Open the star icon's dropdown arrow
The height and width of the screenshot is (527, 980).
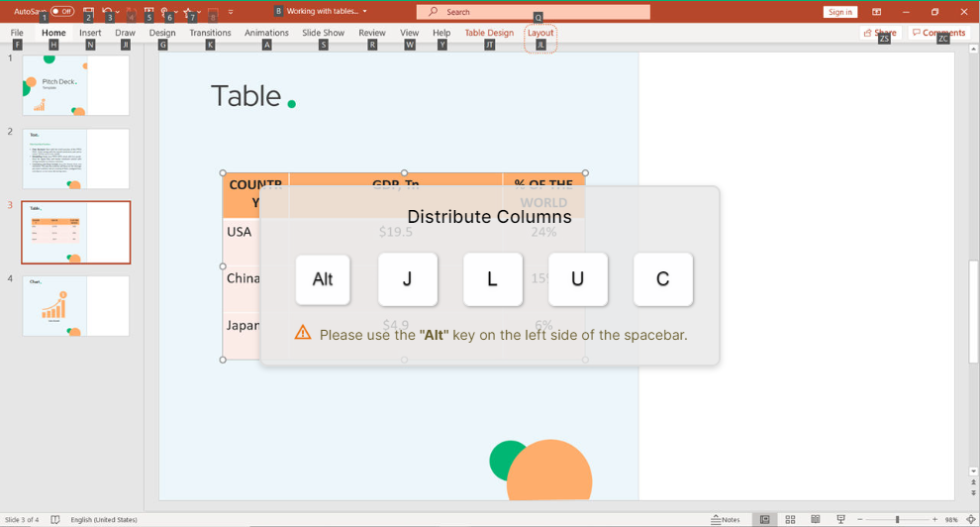pyautogui.click(x=199, y=11)
